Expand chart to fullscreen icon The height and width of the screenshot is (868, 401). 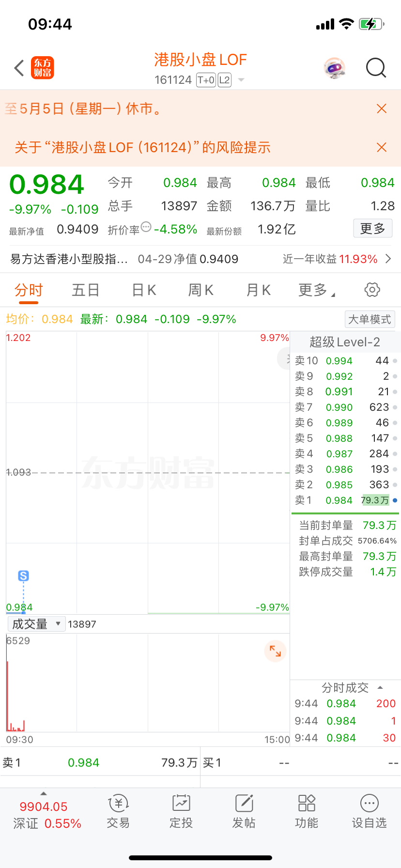pyautogui.click(x=275, y=651)
